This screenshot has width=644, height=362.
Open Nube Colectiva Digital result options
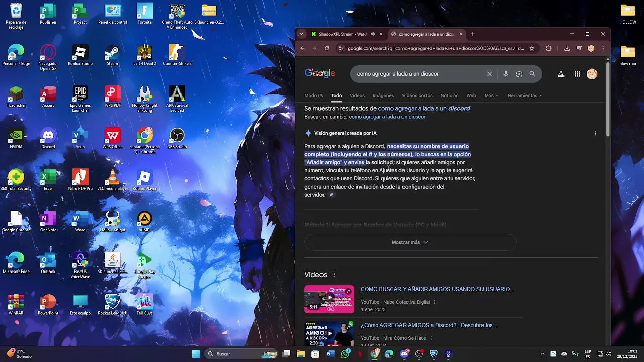point(435,302)
